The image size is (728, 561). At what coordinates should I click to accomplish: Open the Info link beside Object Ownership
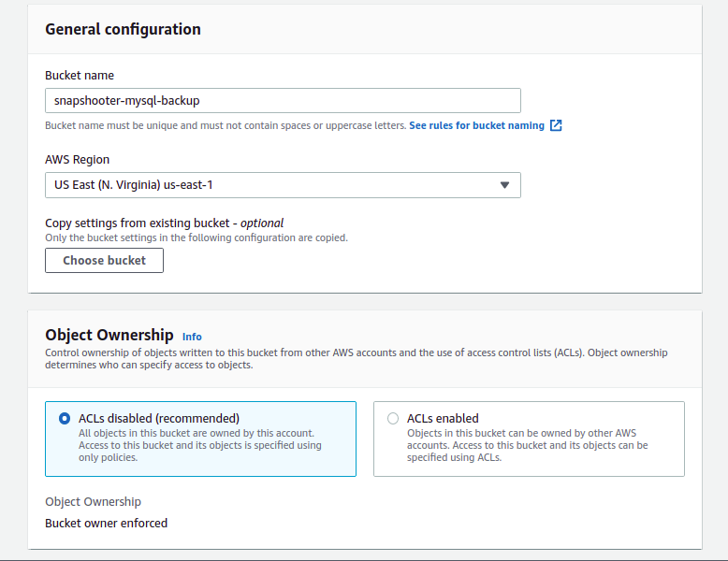tap(192, 337)
